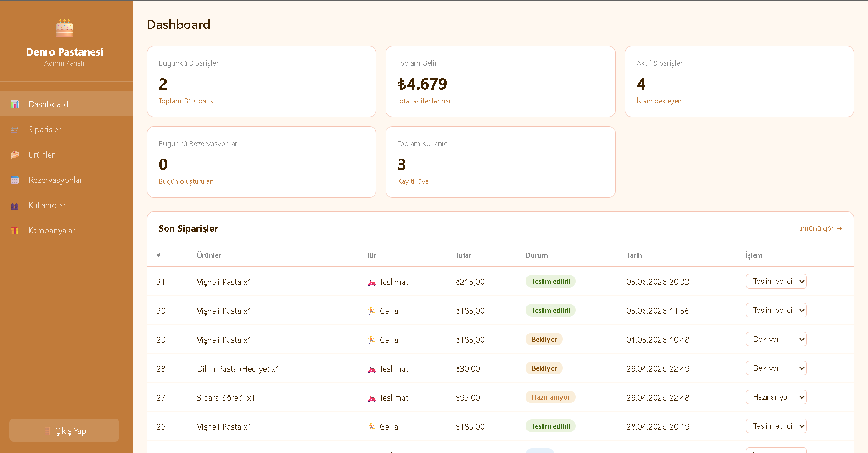Click the Gel-al runner icon for order 30
This screenshot has height=453, width=868.
(372, 311)
